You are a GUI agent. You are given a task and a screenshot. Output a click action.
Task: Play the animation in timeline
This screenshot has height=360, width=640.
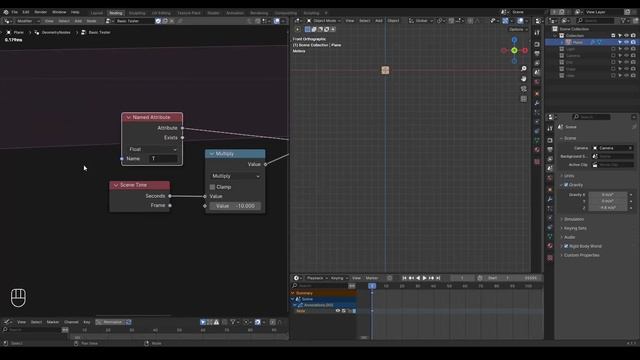[424, 278]
